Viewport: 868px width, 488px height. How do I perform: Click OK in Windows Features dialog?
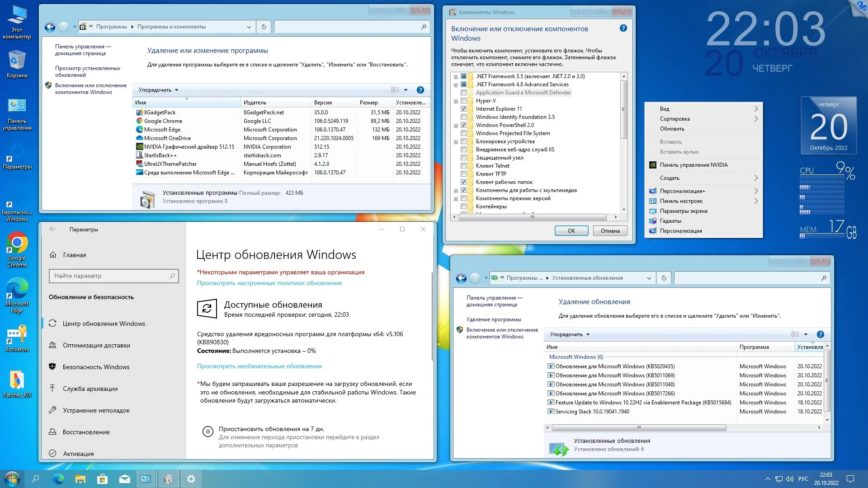pyautogui.click(x=571, y=231)
